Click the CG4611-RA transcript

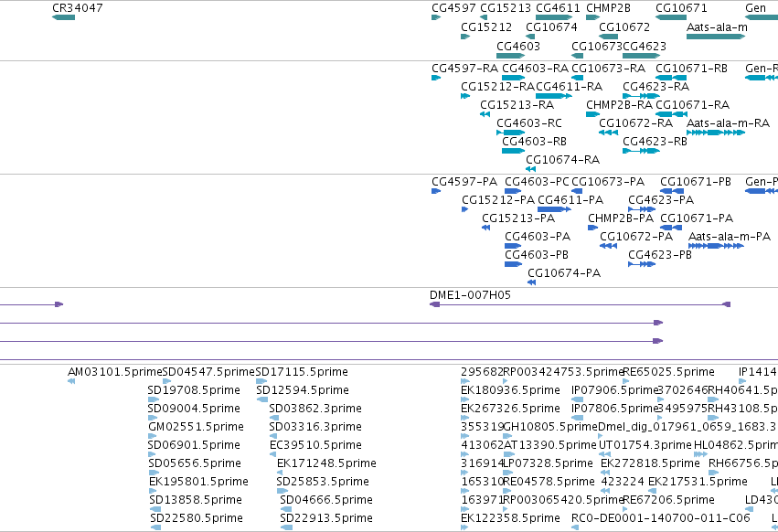coord(554,96)
